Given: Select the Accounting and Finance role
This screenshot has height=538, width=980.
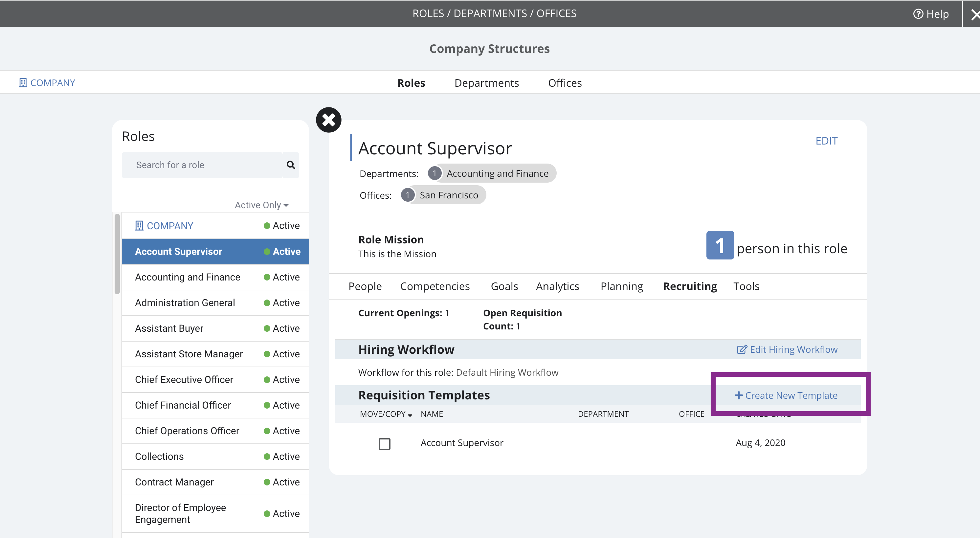Looking at the screenshot, I should 215,277.
